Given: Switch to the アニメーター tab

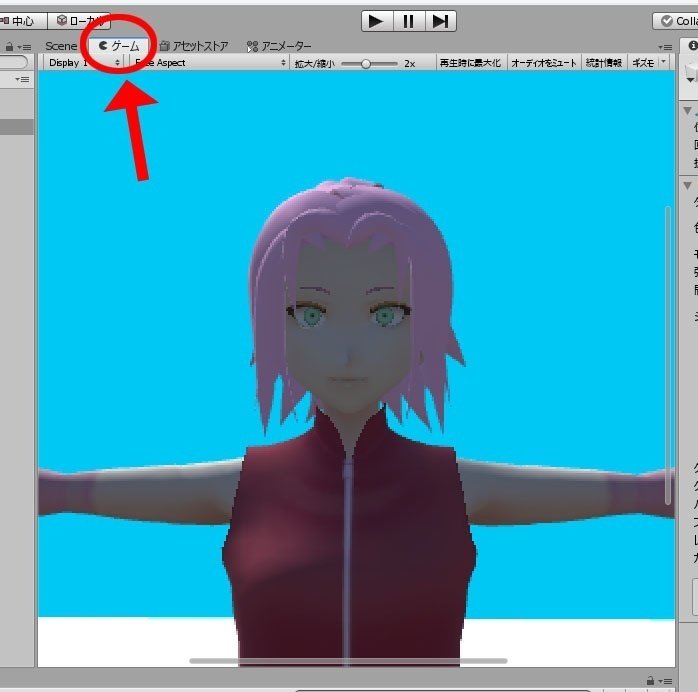Looking at the screenshot, I should pyautogui.click(x=279, y=46).
